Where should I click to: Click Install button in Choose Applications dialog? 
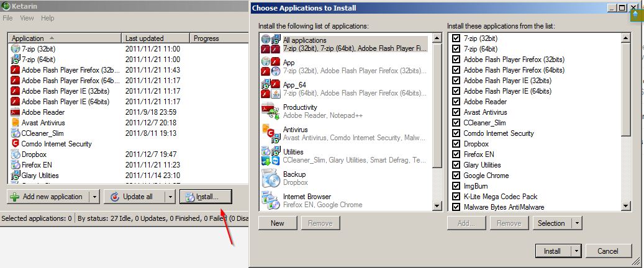(x=553, y=251)
